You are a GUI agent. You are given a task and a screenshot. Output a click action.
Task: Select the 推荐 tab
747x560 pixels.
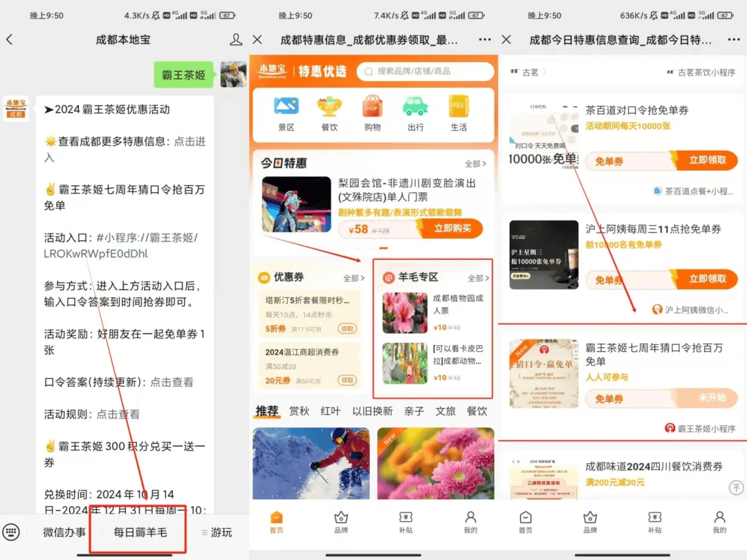pyautogui.click(x=267, y=411)
